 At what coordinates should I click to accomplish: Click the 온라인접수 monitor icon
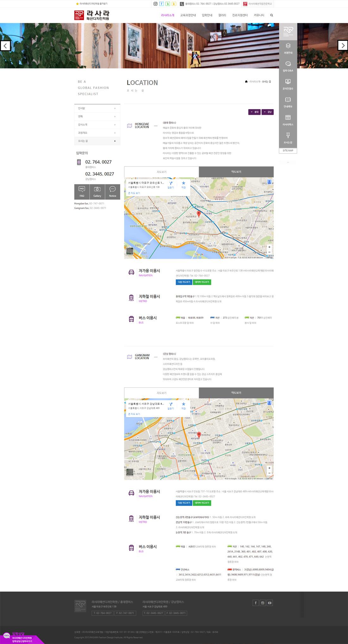(288, 85)
